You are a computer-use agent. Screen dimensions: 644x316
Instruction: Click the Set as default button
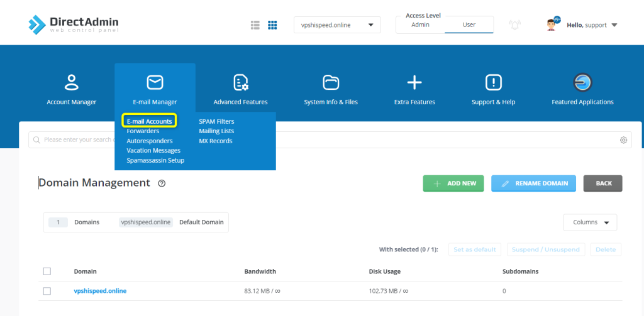[475, 249]
